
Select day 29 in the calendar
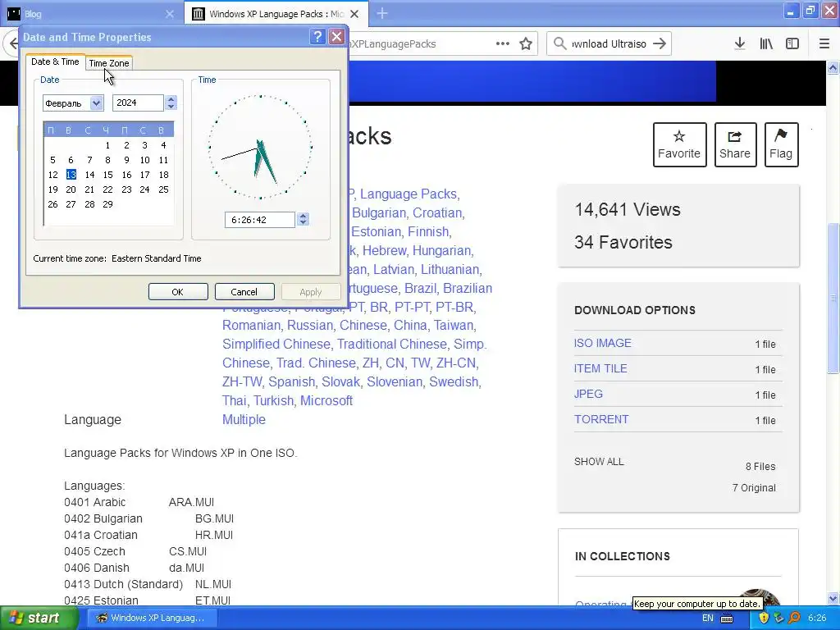click(107, 204)
